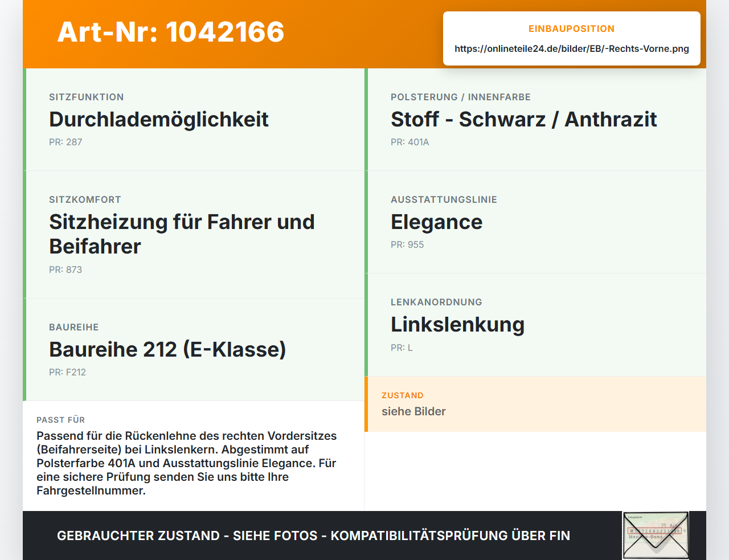This screenshot has width=729, height=560.
Task: Select Baureihe 212 (E-Klasse) value
Action: (x=167, y=350)
